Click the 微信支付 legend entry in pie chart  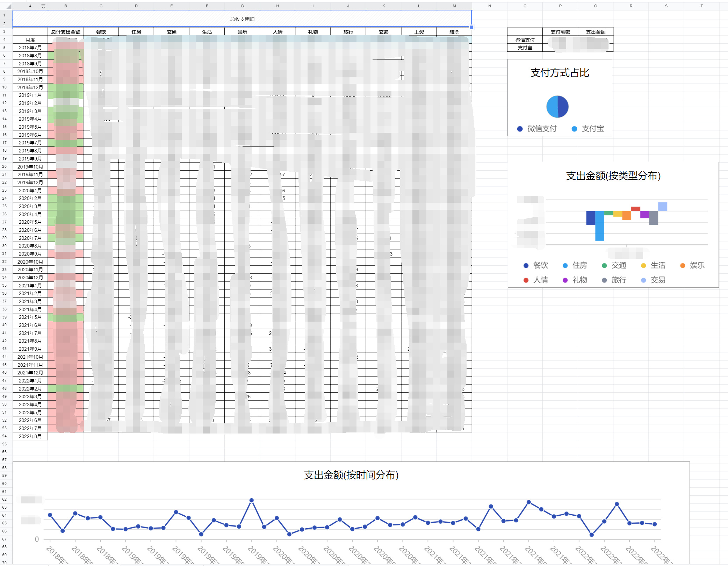pyautogui.click(x=537, y=129)
